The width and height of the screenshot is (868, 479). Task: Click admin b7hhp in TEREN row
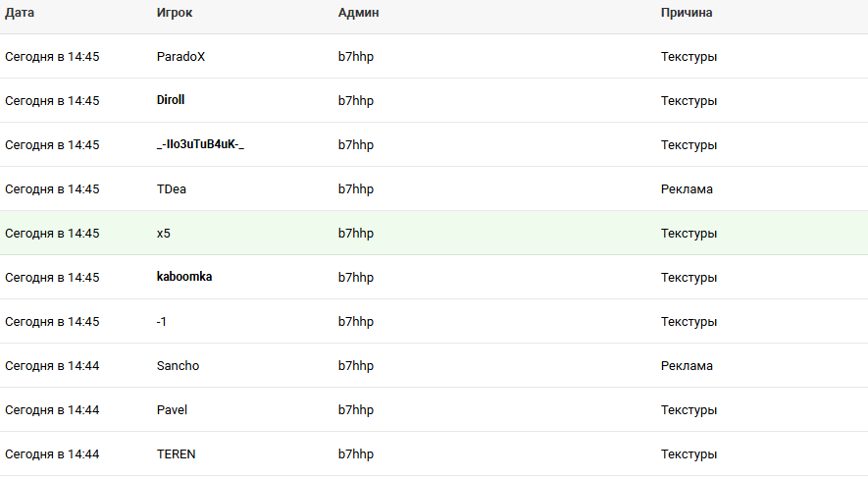tap(356, 454)
